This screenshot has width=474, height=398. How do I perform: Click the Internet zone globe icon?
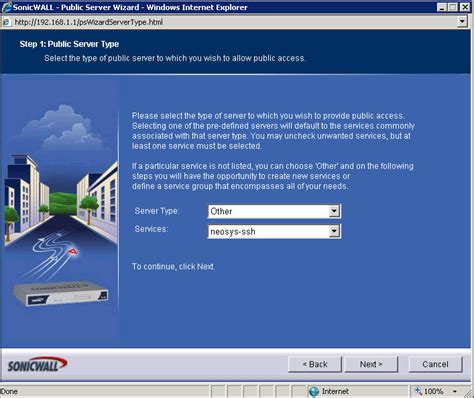point(314,392)
